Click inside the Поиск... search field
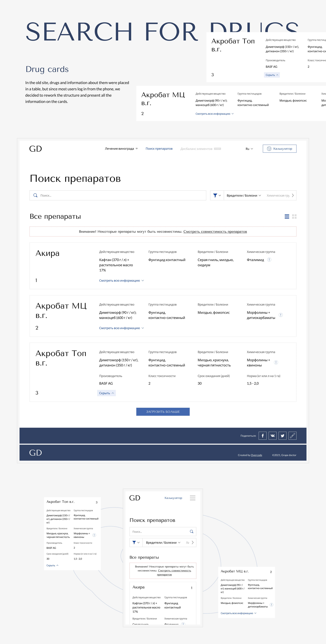Viewport: 326px width, 644px height. 100,196
